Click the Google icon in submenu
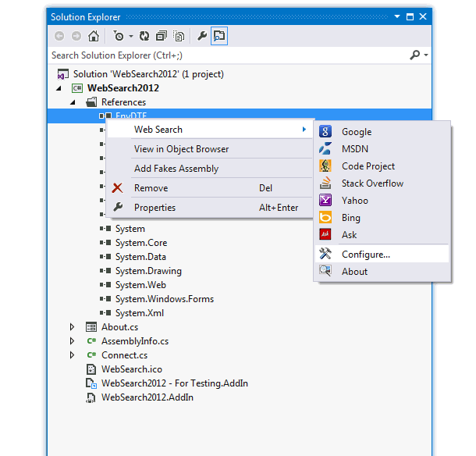Screen dimensions: 476x456 click(325, 131)
